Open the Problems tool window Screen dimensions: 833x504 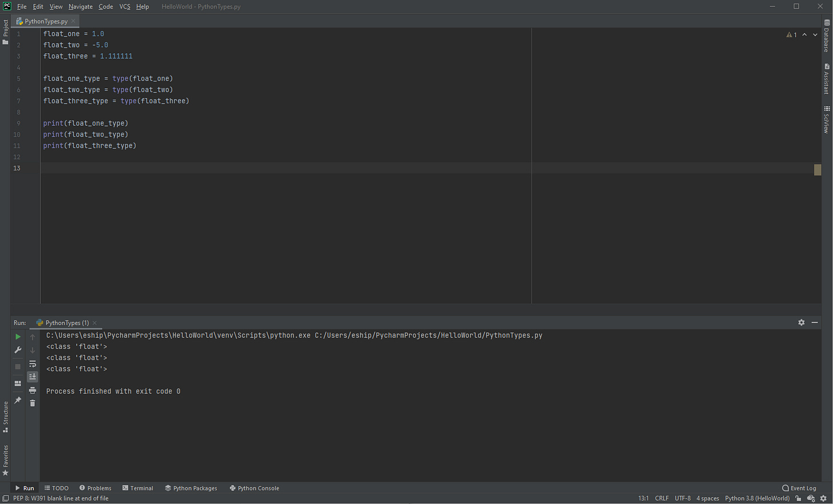96,488
